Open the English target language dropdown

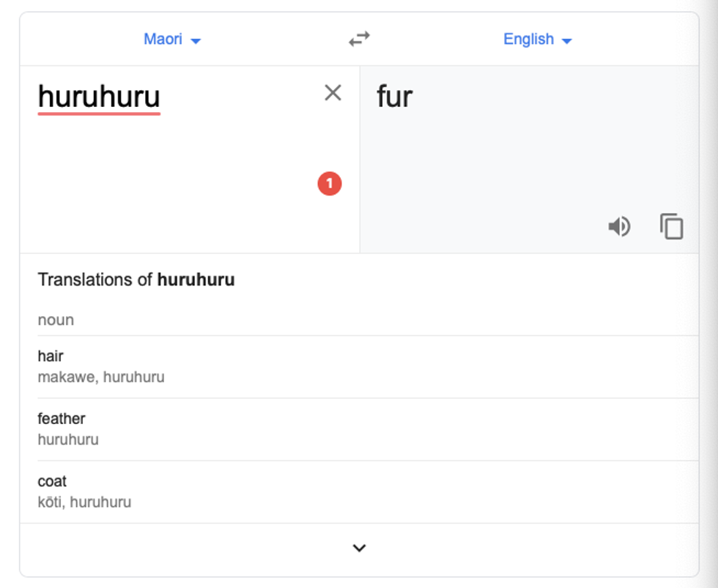point(537,40)
